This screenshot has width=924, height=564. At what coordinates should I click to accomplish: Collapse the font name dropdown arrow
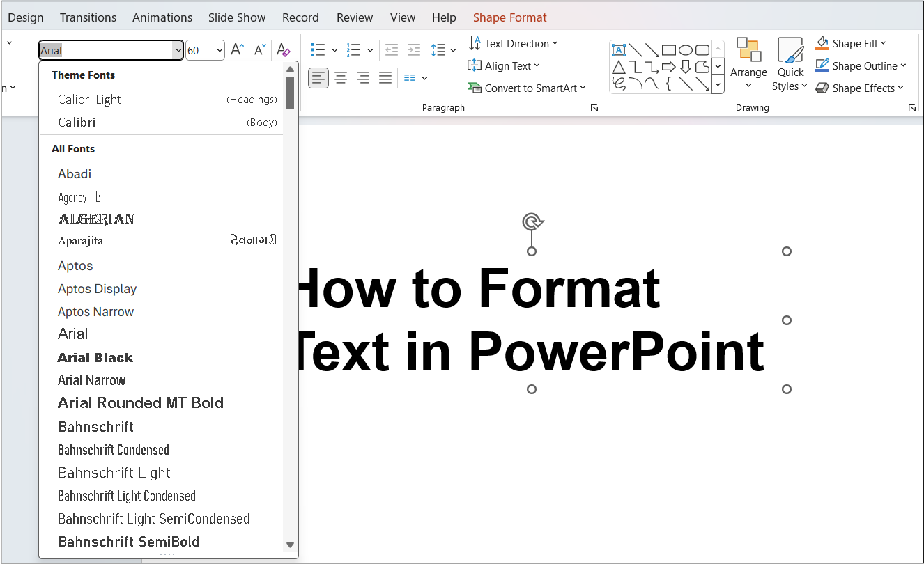click(x=178, y=50)
